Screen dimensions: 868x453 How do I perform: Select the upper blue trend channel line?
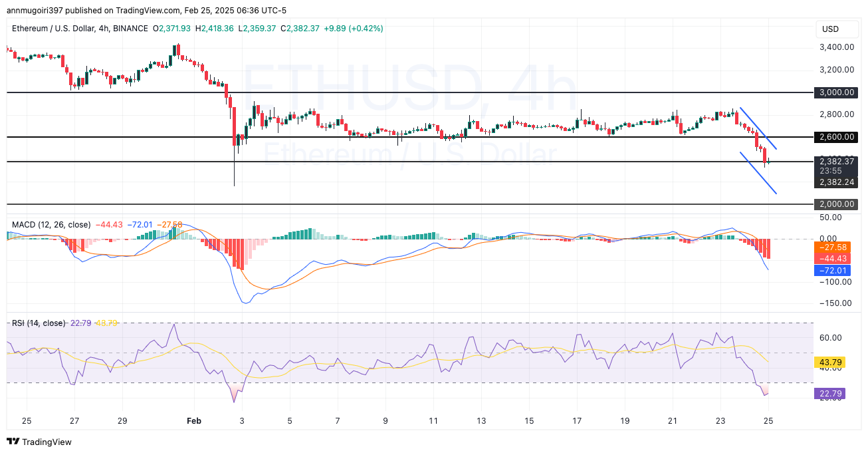point(758,128)
